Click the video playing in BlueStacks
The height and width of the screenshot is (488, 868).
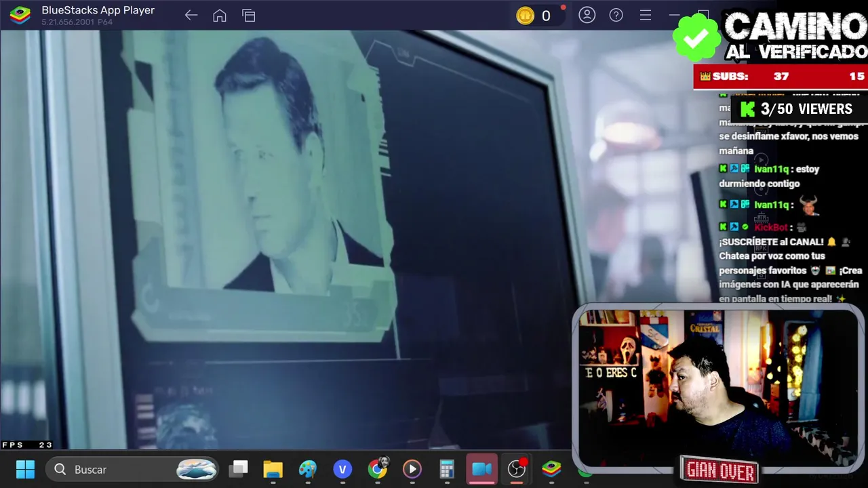pyautogui.click(x=285, y=239)
